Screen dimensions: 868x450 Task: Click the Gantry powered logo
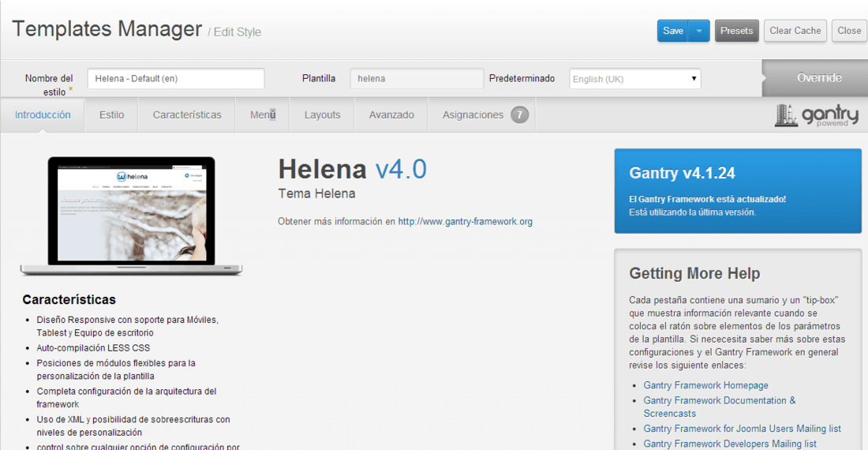(817, 115)
